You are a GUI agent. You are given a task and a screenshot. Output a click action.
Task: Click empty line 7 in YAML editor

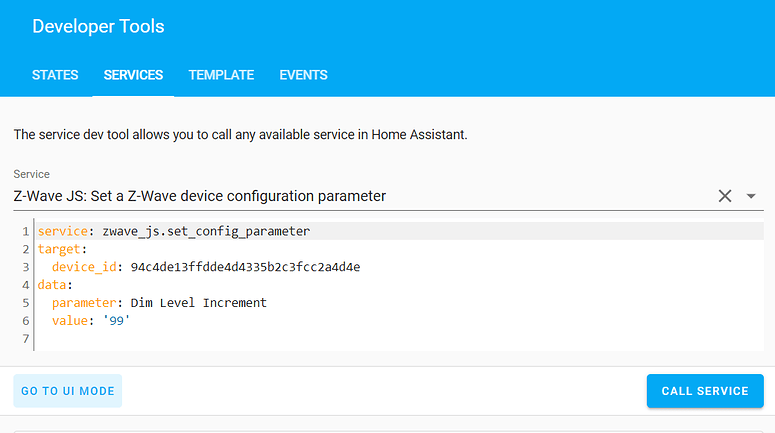pos(399,339)
